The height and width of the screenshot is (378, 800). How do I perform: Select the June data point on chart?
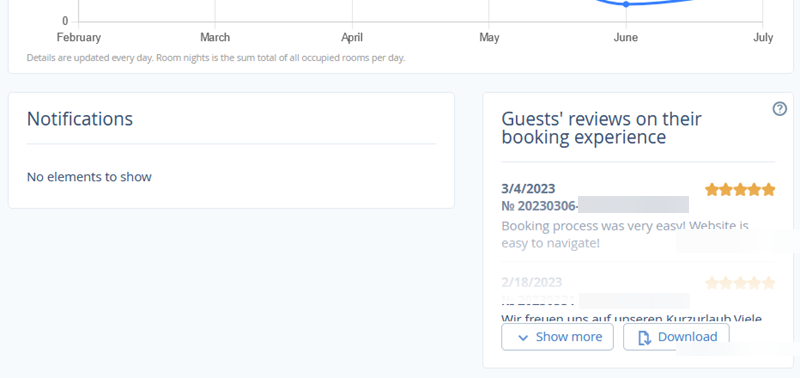(x=626, y=4)
